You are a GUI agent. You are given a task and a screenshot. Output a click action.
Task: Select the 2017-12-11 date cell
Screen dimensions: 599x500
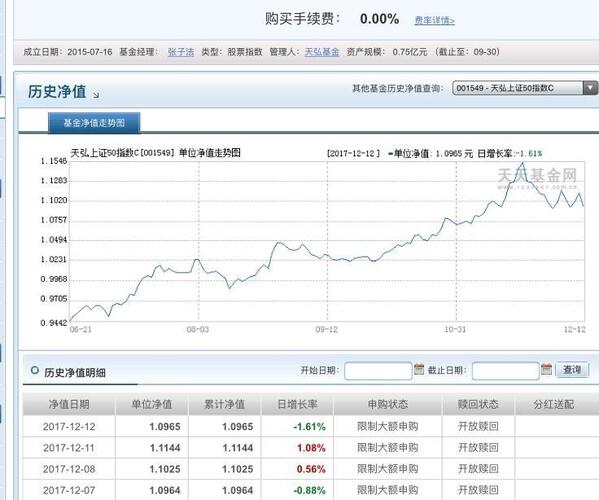pyautogui.click(x=69, y=448)
